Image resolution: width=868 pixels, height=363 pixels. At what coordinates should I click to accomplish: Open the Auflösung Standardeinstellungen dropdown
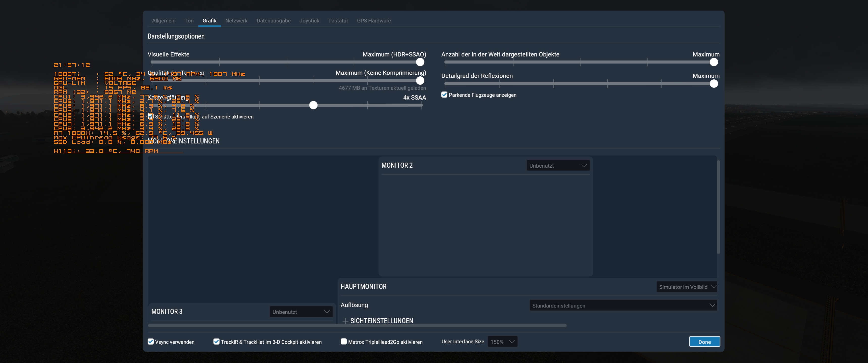tap(623, 306)
